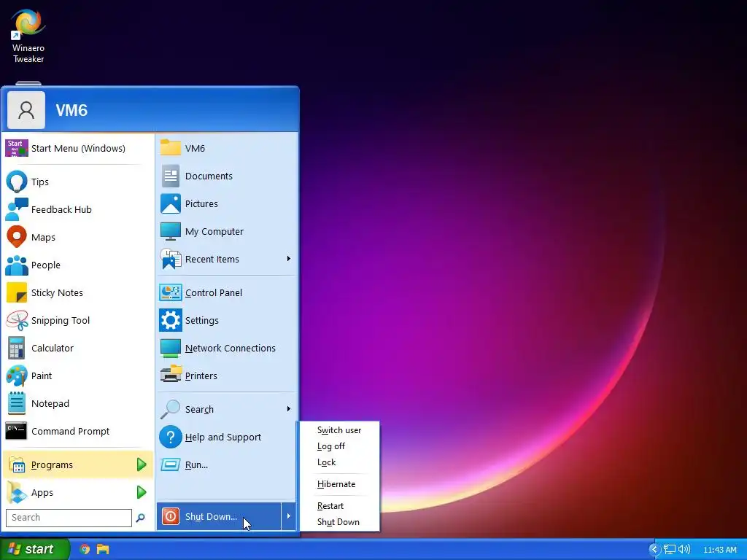
Task: Open the People app icon
Action: 17,265
